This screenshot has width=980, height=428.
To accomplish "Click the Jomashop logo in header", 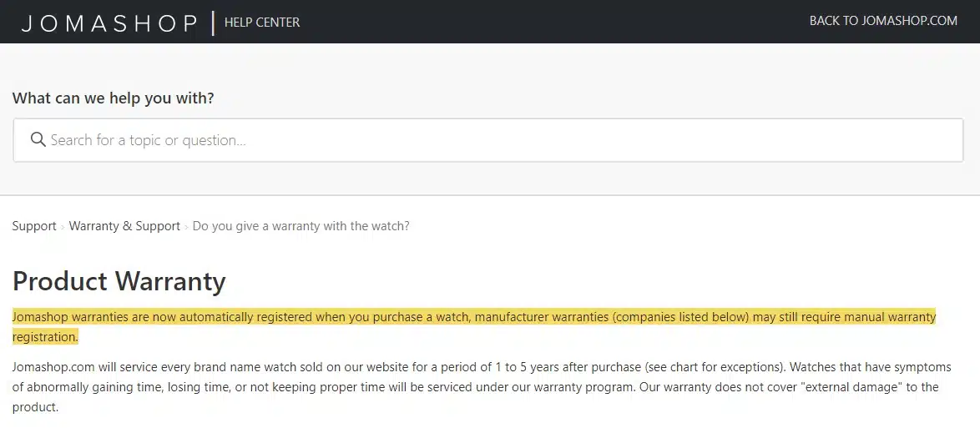I will point(109,23).
